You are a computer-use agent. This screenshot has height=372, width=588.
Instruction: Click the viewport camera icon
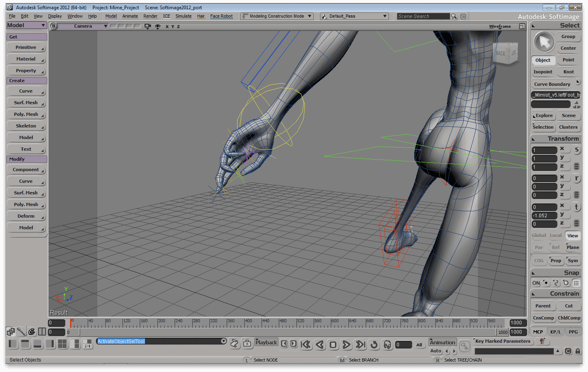point(148,26)
